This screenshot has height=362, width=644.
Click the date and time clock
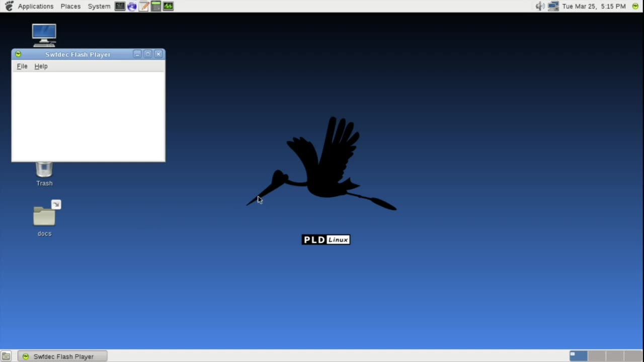pos(594,7)
